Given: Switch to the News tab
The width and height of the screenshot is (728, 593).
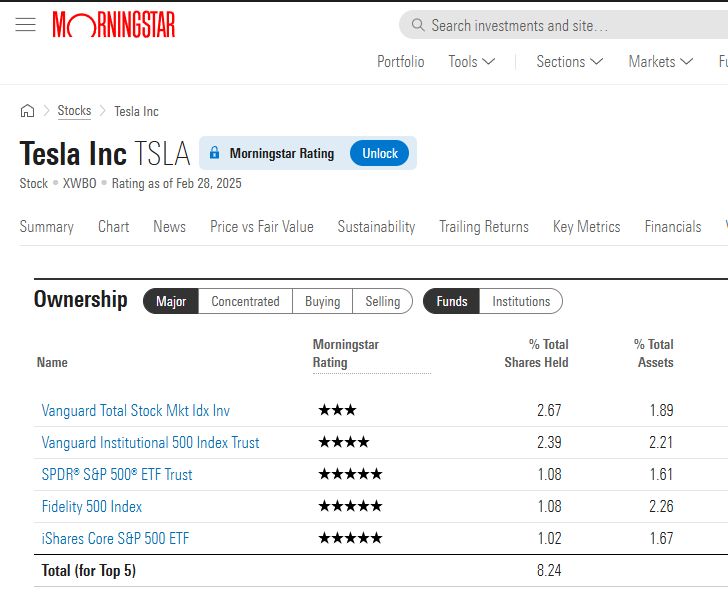Looking at the screenshot, I should pos(169,227).
